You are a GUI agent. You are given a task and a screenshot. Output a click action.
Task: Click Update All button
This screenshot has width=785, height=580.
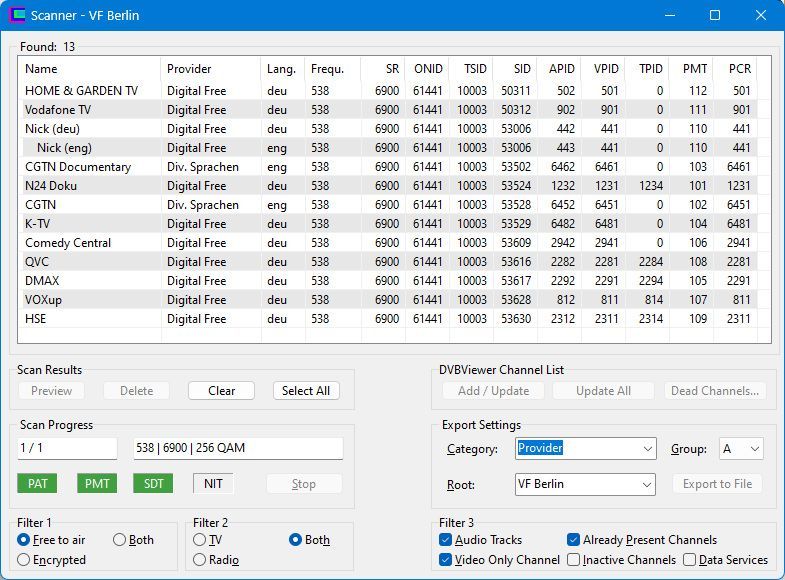[603, 391]
